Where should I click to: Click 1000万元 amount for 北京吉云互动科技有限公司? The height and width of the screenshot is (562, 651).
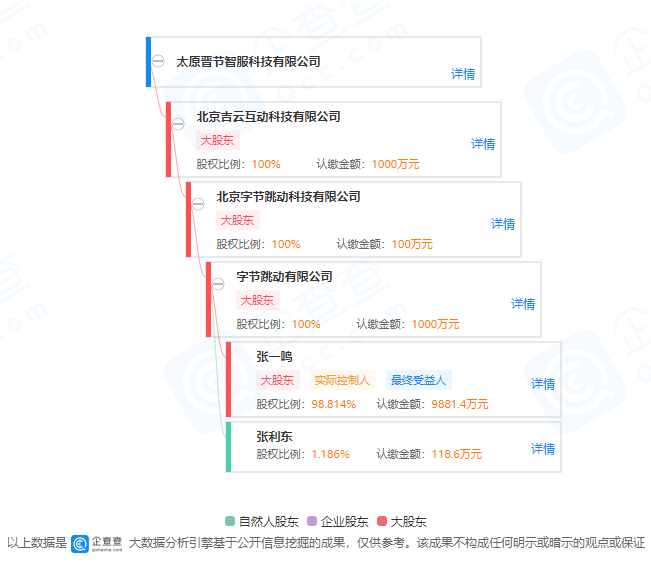[x=395, y=164]
